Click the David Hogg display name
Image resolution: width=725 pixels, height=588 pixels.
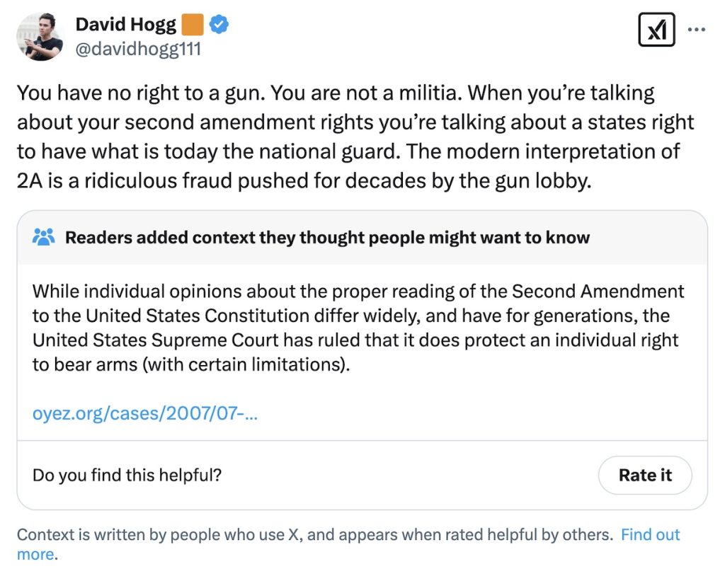(x=125, y=25)
